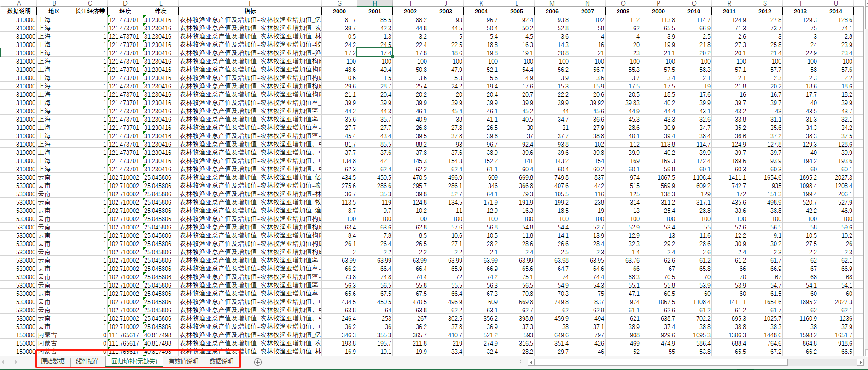Select the 长江经济带 header cell
The image size is (868, 370).
point(90,11)
